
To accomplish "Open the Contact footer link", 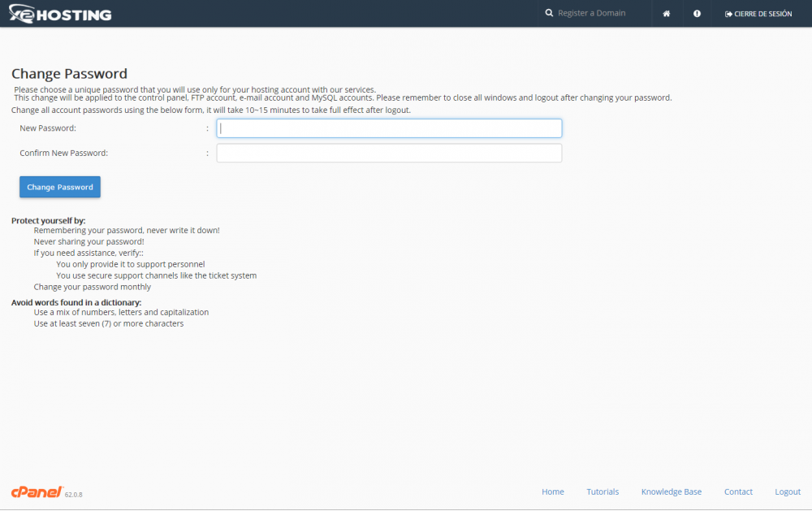I will [738, 492].
